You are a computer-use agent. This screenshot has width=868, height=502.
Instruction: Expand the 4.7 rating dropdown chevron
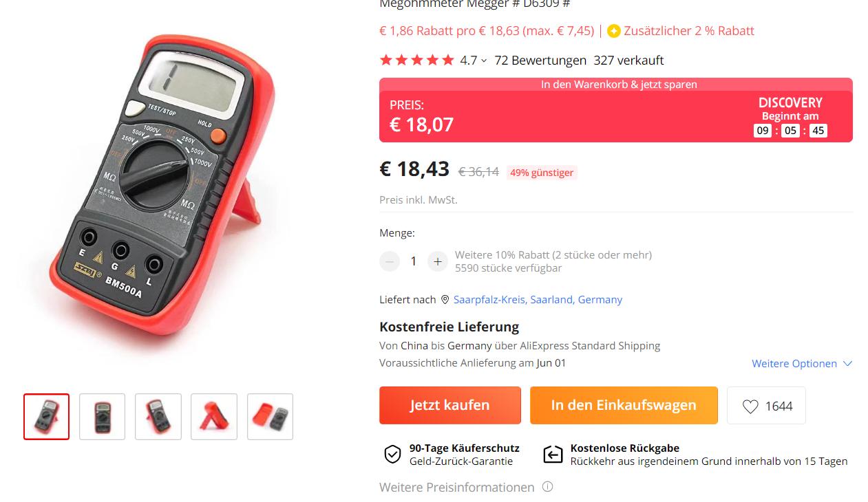click(x=484, y=61)
